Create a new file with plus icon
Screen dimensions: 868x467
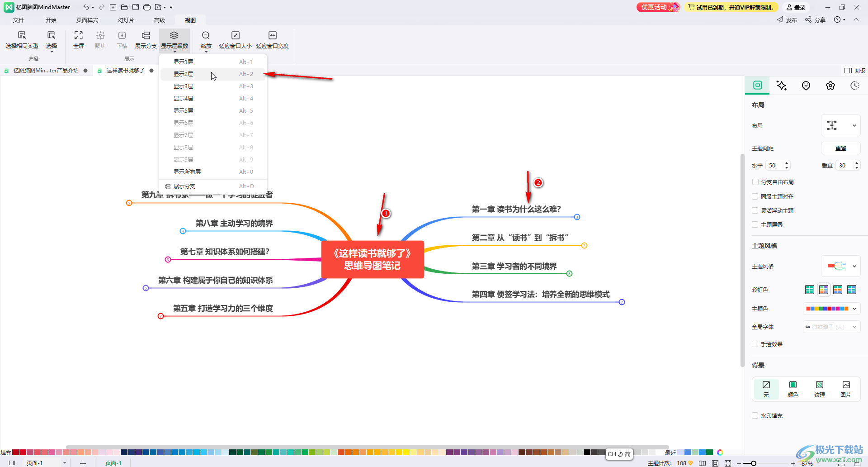point(113,7)
